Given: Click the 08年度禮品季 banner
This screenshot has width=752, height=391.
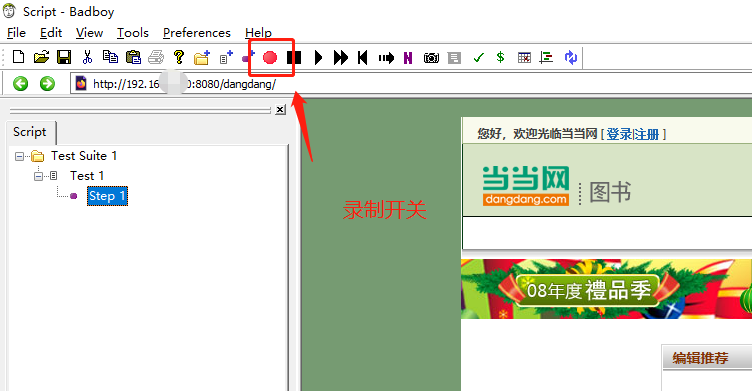Looking at the screenshot, I should pyautogui.click(x=606, y=289).
